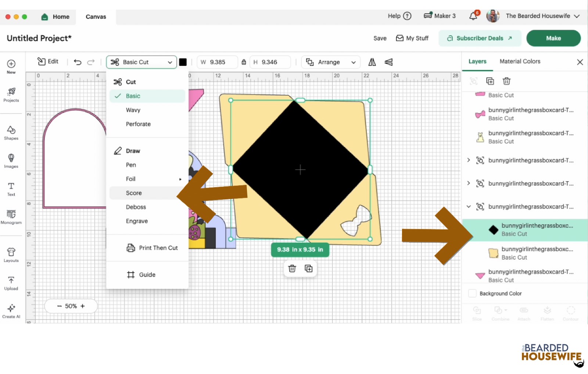
Task: Open the Monogram tool
Action: pyautogui.click(x=11, y=217)
